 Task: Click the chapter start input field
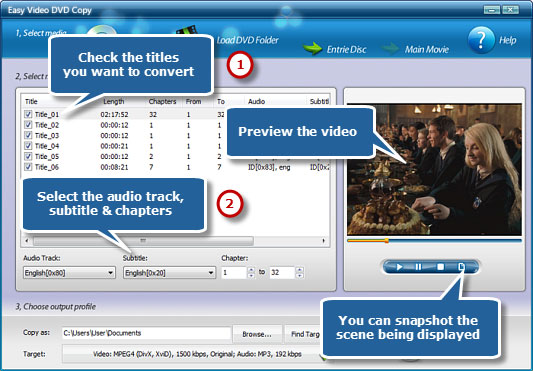pos(234,273)
